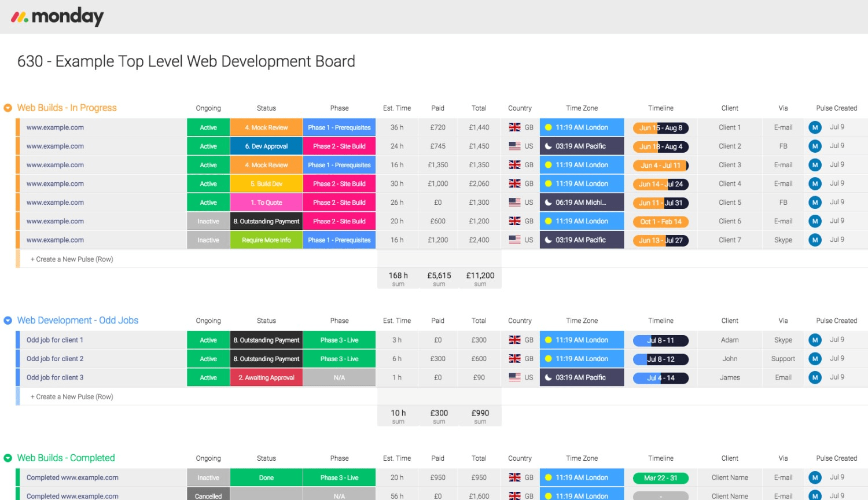Click the GB flag in Client 4 row
The height and width of the screenshot is (500, 868).
(x=514, y=183)
